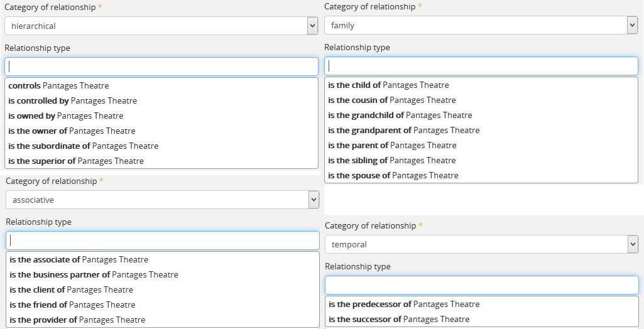644x329 pixels.
Task: Choose 'is the successor of Pantages Theatre'
Action: pos(398,320)
